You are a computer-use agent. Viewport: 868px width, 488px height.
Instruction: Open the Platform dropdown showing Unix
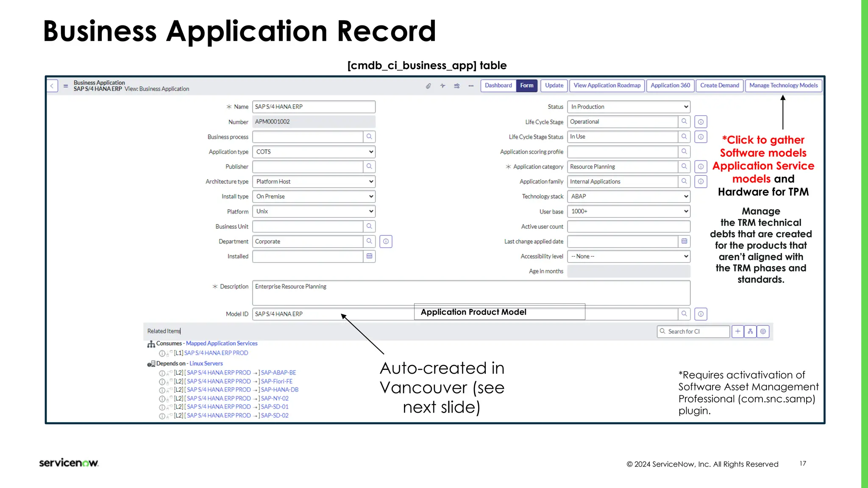[314, 211]
